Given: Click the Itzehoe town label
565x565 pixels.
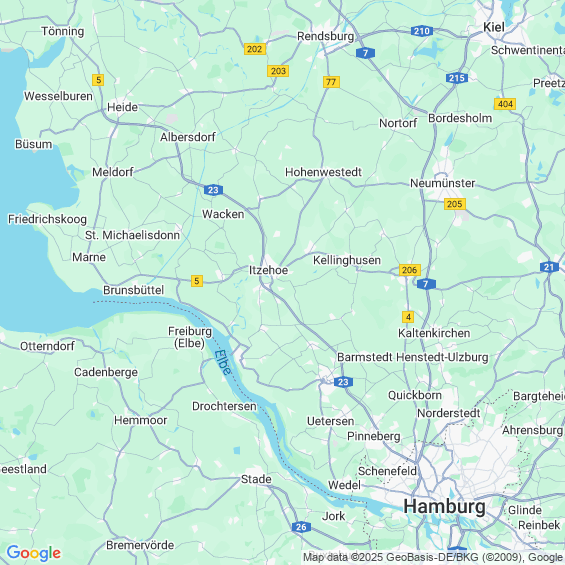Looking at the screenshot, I should pyautogui.click(x=268, y=270).
